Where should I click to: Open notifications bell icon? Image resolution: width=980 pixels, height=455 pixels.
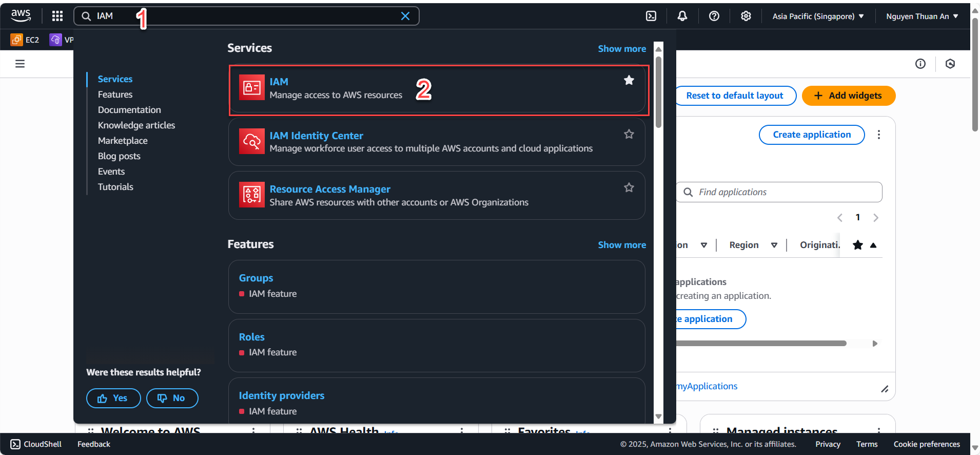click(682, 16)
